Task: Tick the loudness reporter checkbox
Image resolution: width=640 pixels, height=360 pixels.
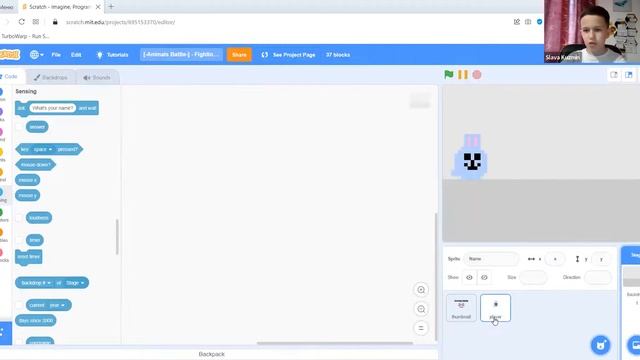Action: 19,218
